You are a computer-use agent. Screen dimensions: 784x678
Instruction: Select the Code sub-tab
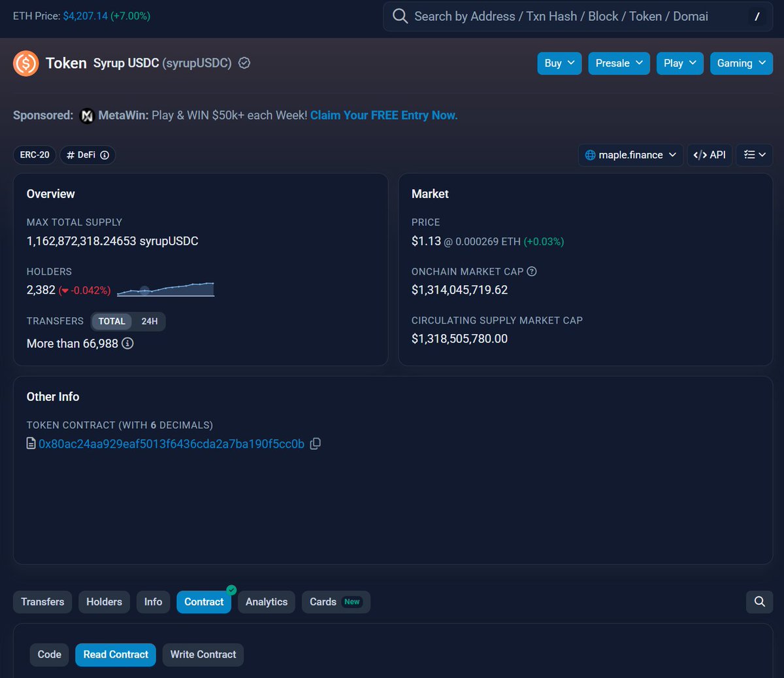(x=50, y=654)
